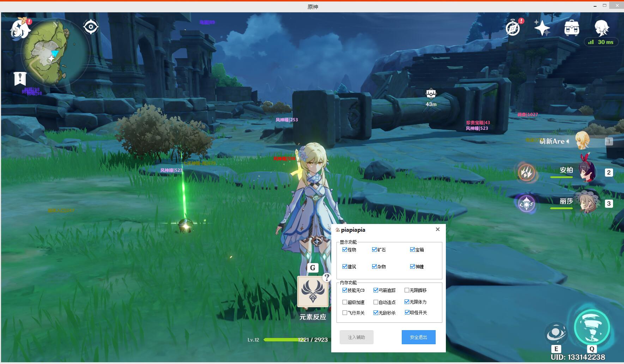Click the question mark on tutorial card
This screenshot has width=624, height=364.
pyautogui.click(x=327, y=278)
